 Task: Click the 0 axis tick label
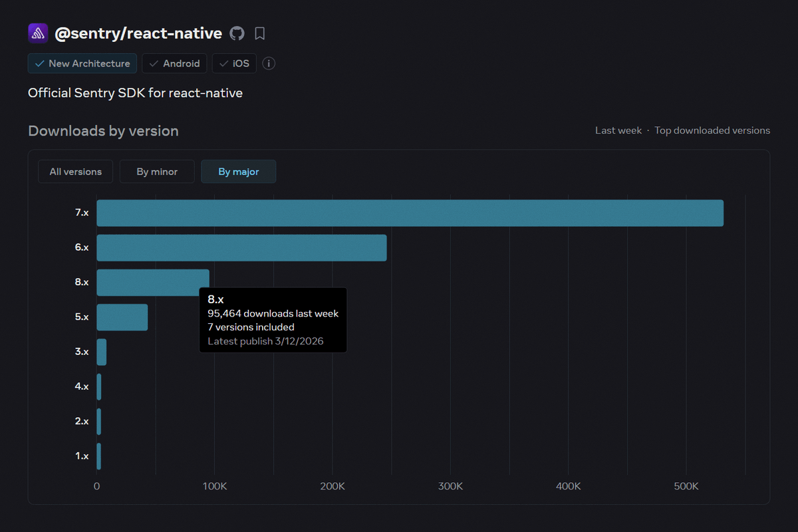96,487
